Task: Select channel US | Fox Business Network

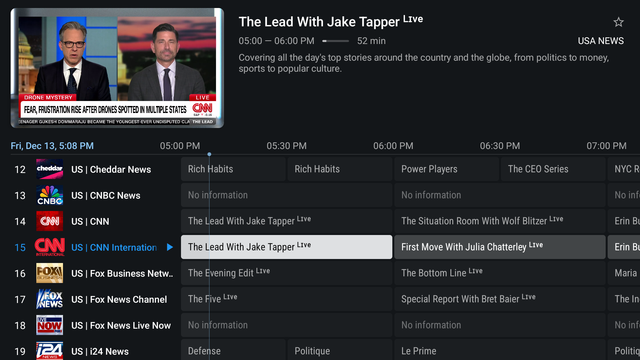Action: click(x=122, y=273)
